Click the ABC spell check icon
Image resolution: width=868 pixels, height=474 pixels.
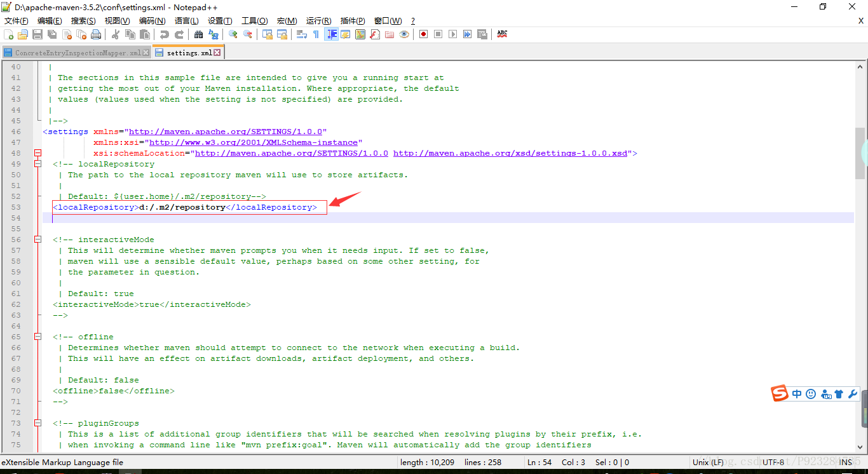(x=502, y=34)
